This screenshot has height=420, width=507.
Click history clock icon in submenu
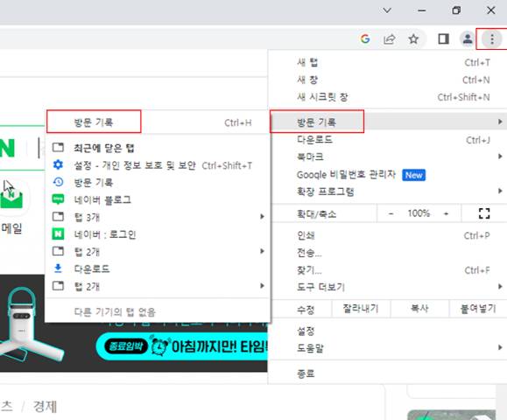(58, 182)
